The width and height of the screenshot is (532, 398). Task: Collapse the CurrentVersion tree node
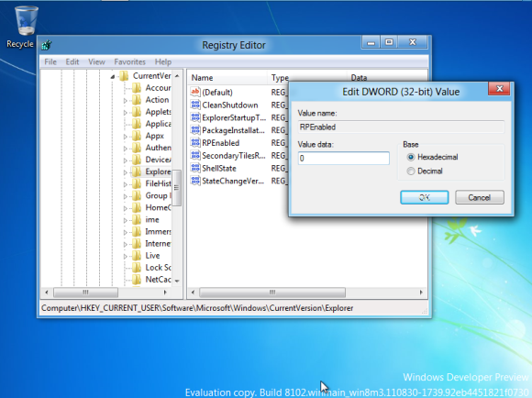[113, 77]
